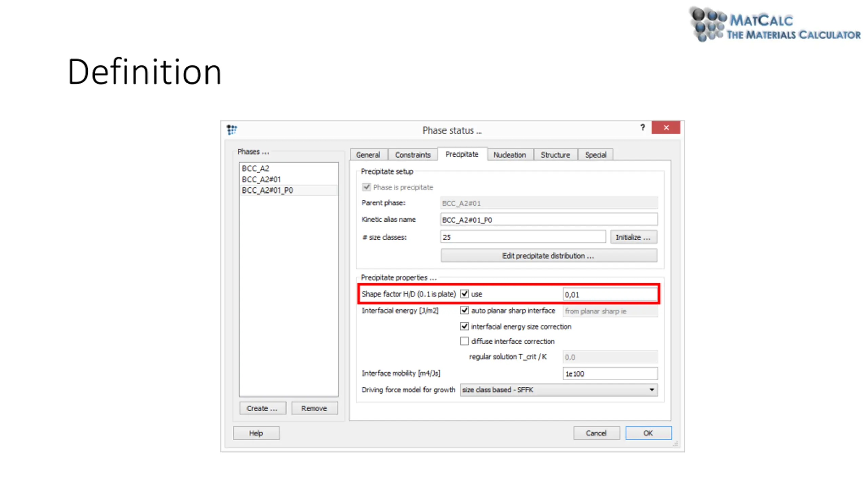Open the Constraints tab
This screenshot has width=868, height=488.
coord(413,155)
